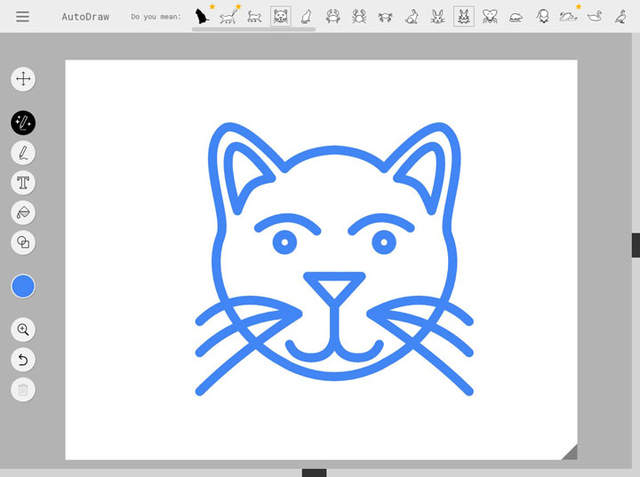Select the Type text tool
This screenshot has height=477, width=640.
[23, 182]
